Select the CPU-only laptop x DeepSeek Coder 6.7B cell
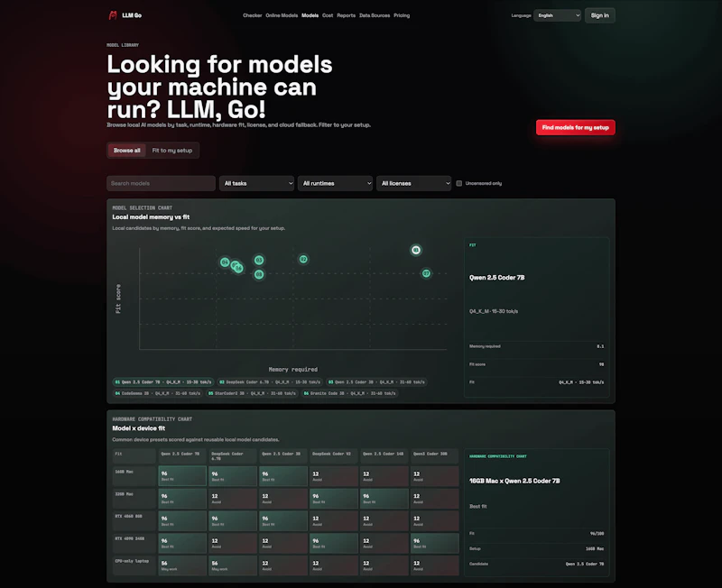This screenshot has height=588, width=722. (233, 565)
